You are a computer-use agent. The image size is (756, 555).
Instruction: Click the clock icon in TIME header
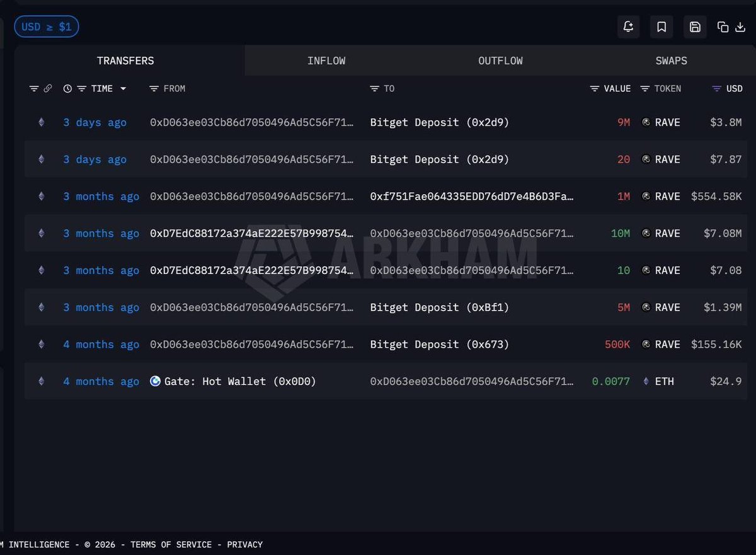pos(68,89)
